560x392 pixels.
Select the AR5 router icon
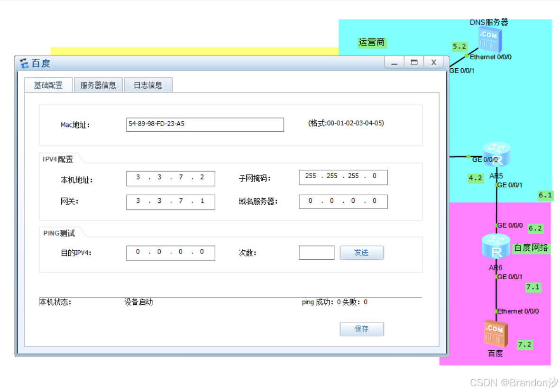click(496, 154)
